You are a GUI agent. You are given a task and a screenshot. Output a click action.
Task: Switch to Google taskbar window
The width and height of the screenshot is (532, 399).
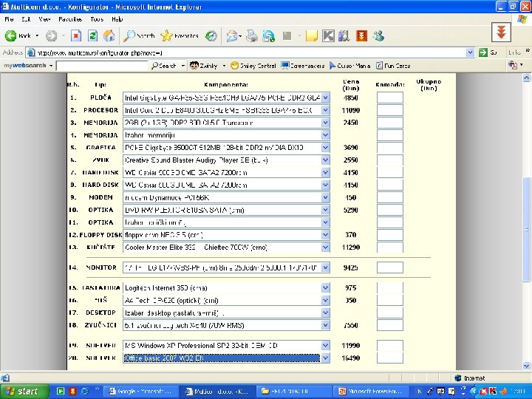[140, 392]
